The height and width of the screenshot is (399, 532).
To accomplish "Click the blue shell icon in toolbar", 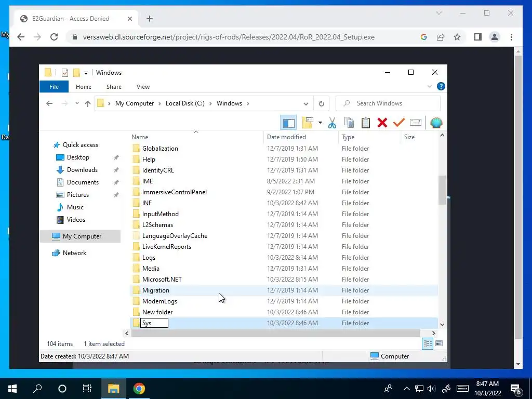I will point(436,123).
